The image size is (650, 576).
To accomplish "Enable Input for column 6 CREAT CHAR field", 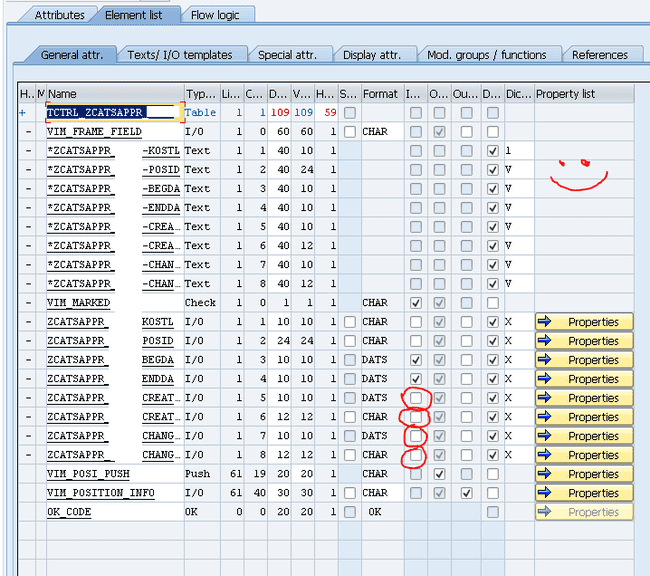I will point(416,417).
